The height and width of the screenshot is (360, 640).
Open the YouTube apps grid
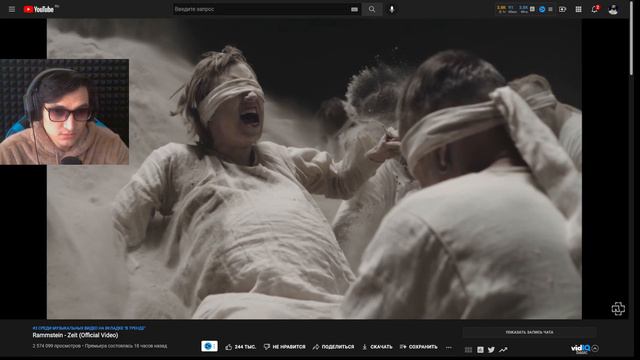tap(578, 9)
